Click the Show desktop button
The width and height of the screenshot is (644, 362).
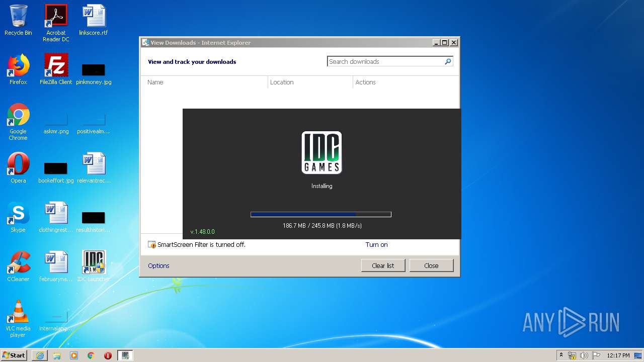[639, 355]
